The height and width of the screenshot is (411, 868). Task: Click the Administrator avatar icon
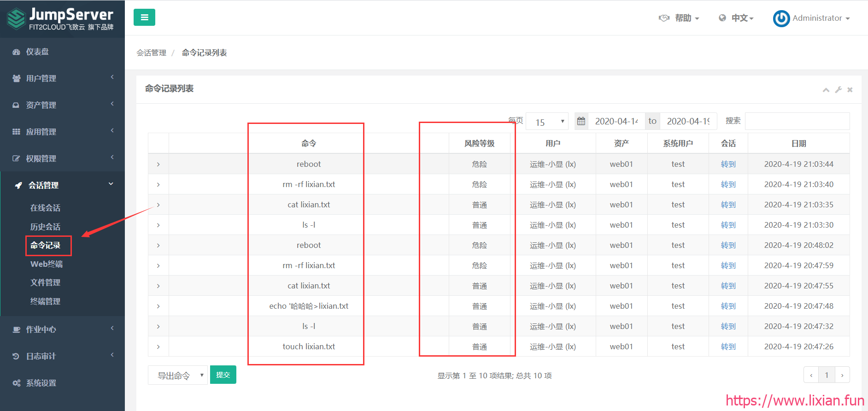click(x=781, y=18)
